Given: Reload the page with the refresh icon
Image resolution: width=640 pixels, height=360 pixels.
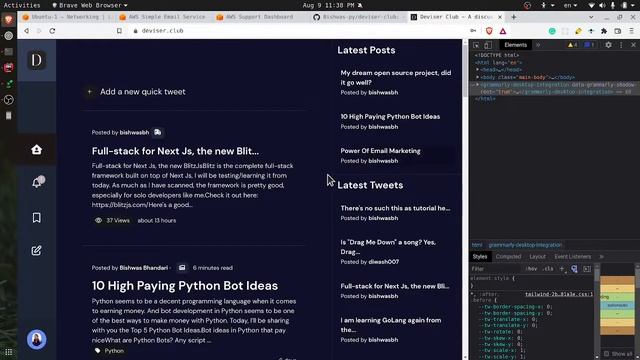Looking at the screenshot, I should pos(52,31).
